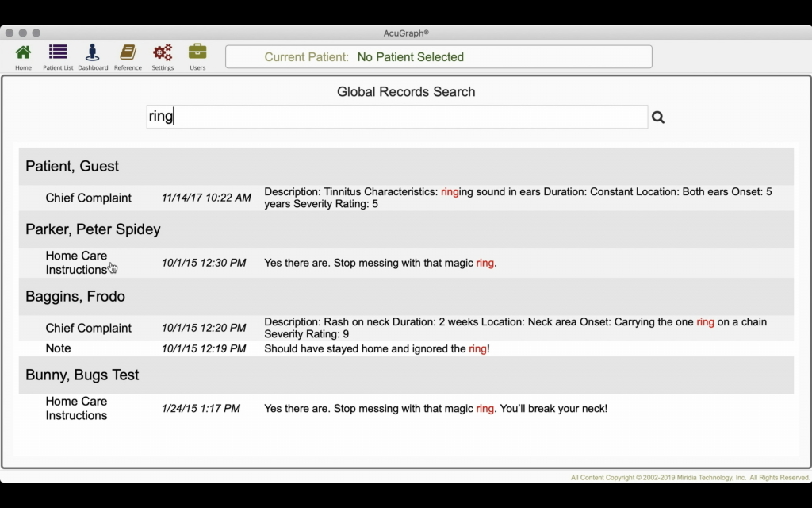This screenshot has height=508, width=812.
Task: Click the Tinnitus Characteristics description text
Action: 518,198
